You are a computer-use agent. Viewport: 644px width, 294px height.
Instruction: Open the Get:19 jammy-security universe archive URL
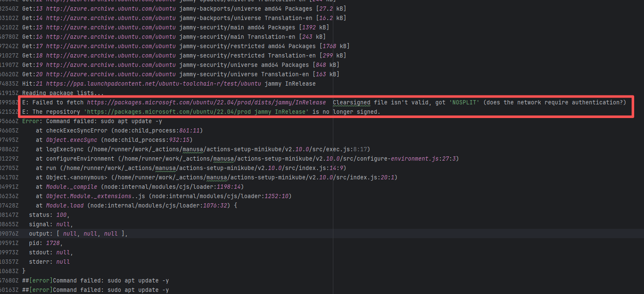click(x=111, y=65)
